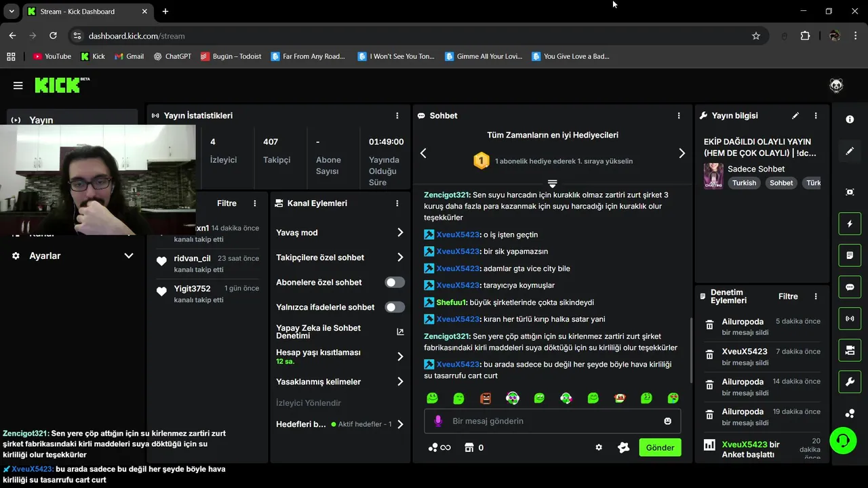Click the trash icon for XveuX5423 deleted message

709,354
